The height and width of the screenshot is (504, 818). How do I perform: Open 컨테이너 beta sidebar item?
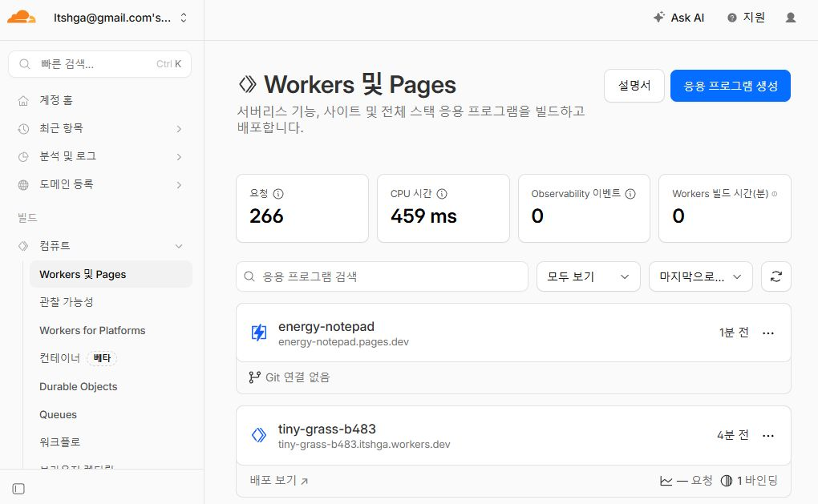tap(79, 358)
